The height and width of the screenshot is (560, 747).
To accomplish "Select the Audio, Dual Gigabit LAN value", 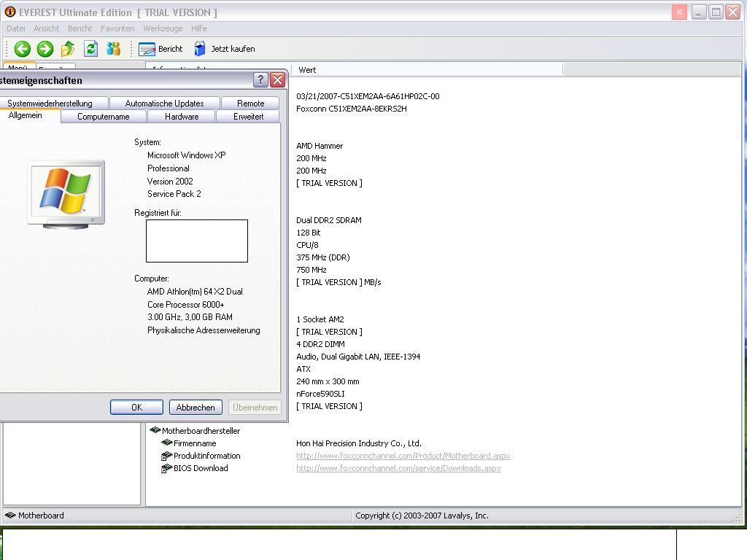I will coord(358,356).
